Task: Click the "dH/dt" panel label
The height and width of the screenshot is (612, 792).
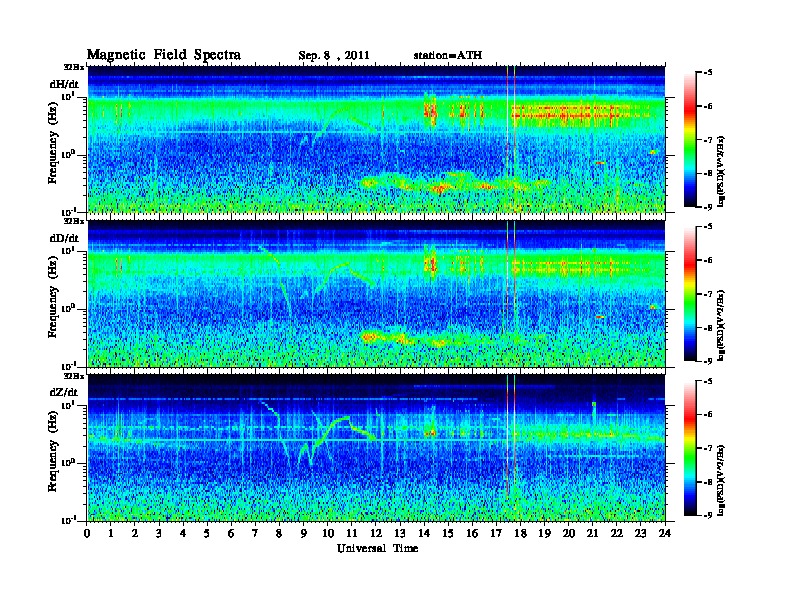Action: tap(64, 84)
